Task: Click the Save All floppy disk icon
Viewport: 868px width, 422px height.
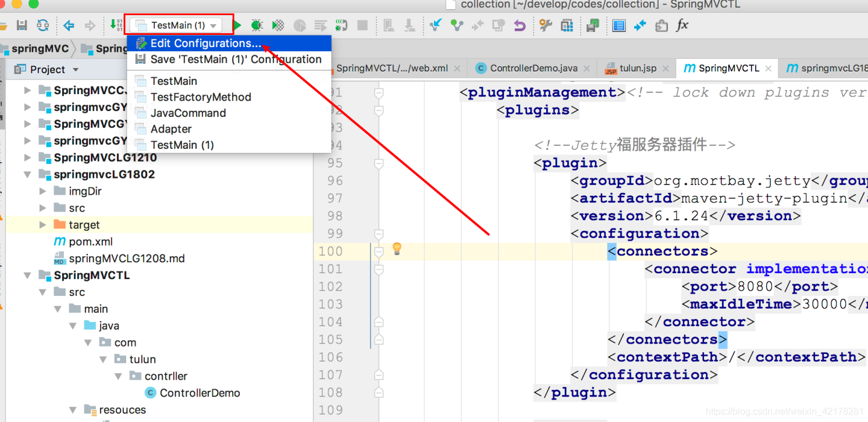Action: pyautogui.click(x=22, y=26)
